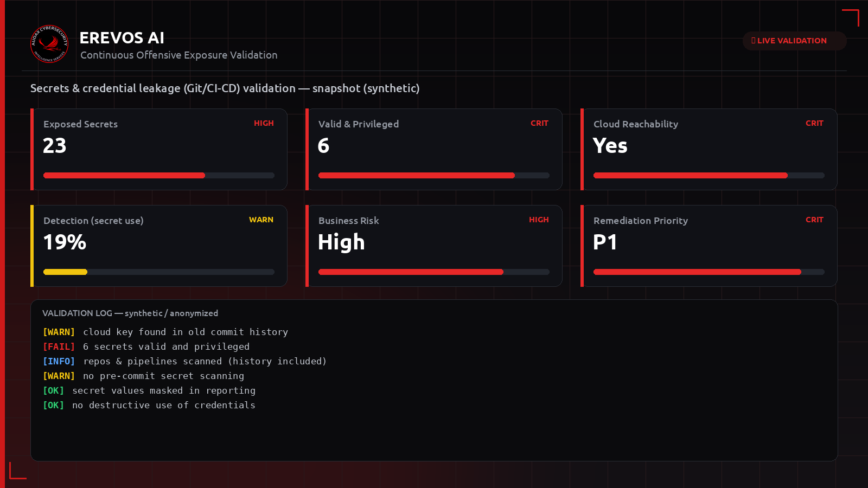The height and width of the screenshot is (488, 868).
Task: Click the Remediation Priority value P1
Action: pyautogui.click(x=605, y=242)
